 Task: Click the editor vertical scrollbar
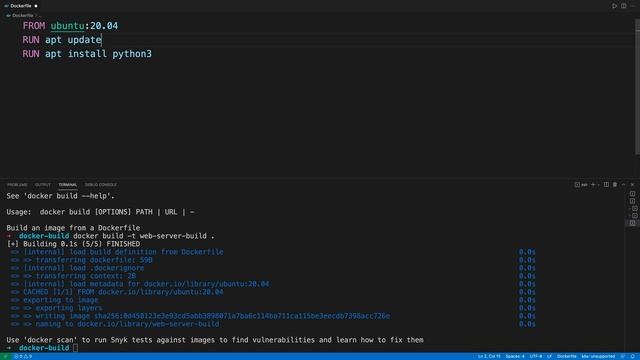click(x=637, y=87)
